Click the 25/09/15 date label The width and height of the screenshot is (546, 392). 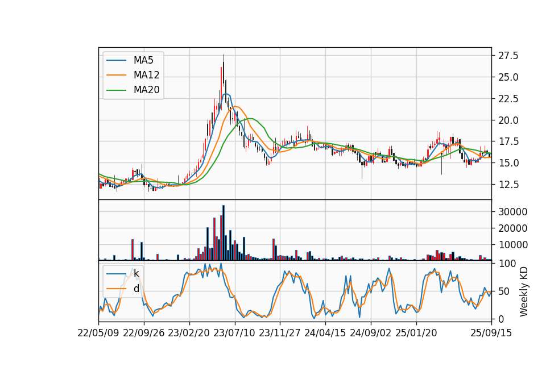point(491,333)
